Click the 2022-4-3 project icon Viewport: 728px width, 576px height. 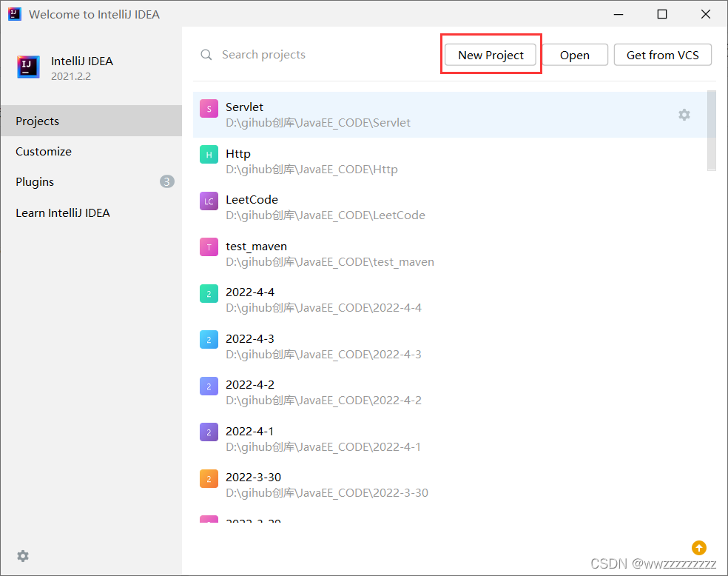click(209, 340)
